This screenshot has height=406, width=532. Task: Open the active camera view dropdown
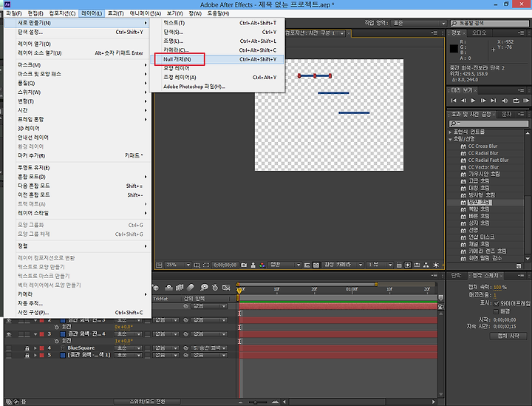(x=343, y=265)
